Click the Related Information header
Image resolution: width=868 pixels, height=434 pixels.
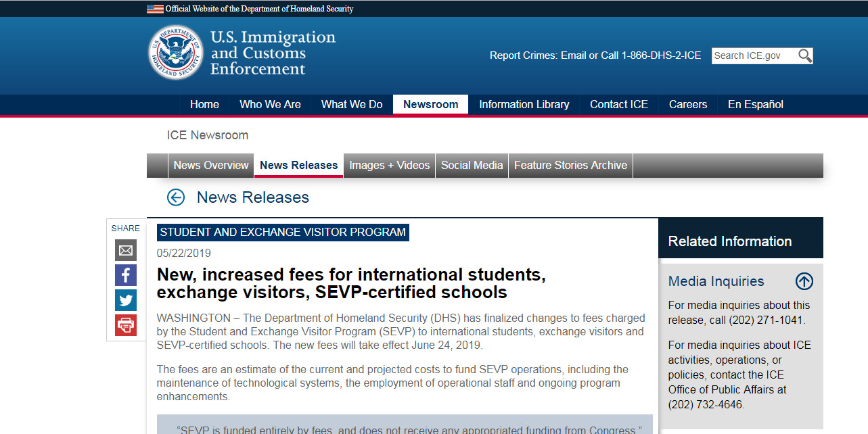730,241
